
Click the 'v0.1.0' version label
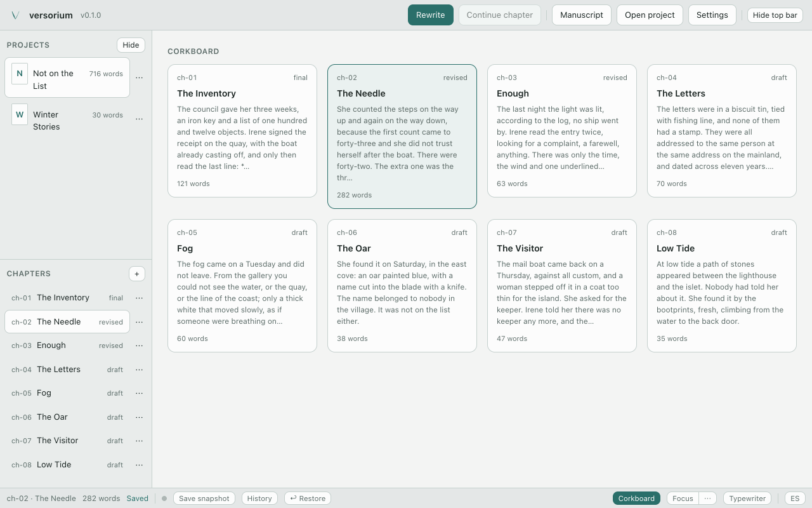pyautogui.click(x=91, y=15)
